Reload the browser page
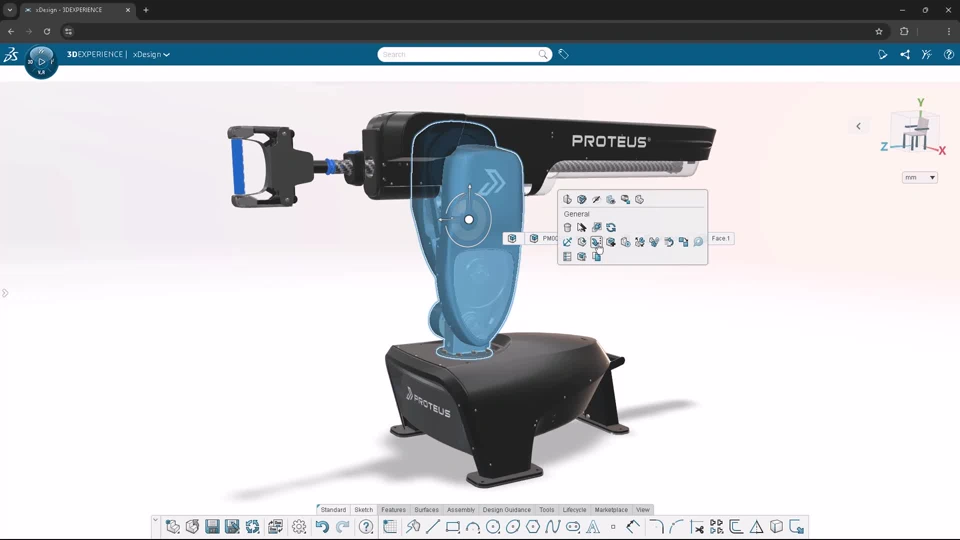 pos(47,31)
